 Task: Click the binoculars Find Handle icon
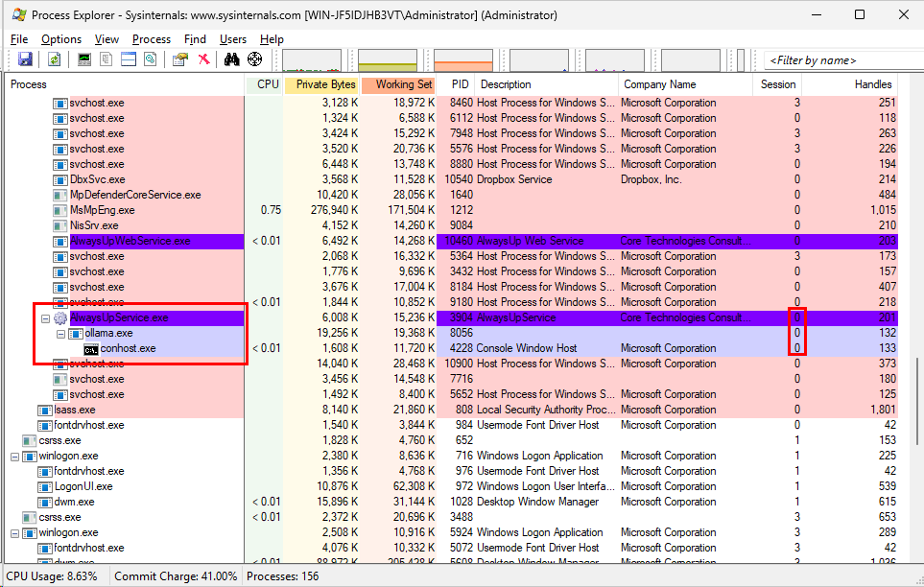pos(231,59)
